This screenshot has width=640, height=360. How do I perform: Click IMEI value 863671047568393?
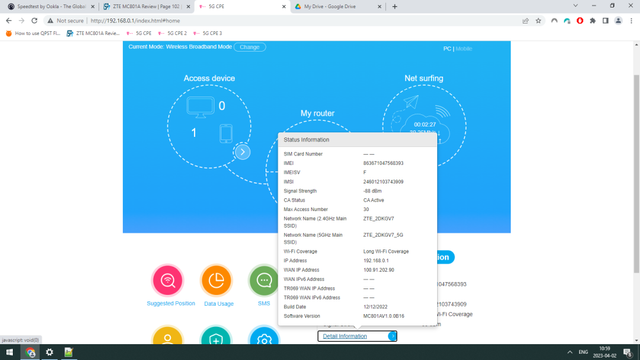coord(383,163)
